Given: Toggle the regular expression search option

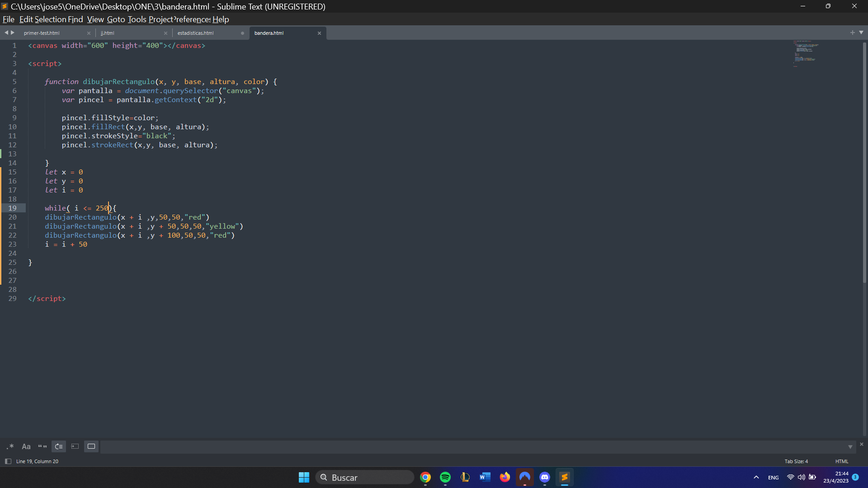Looking at the screenshot, I should (10, 446).
